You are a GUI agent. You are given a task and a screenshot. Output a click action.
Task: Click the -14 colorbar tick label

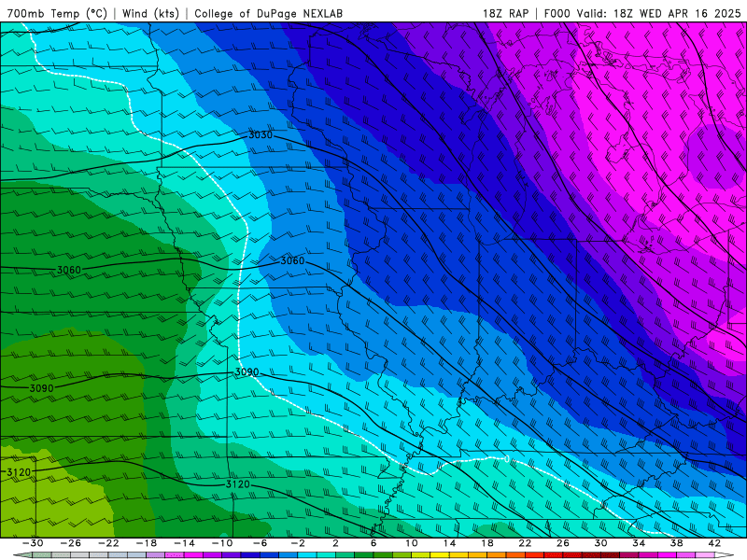184,543
